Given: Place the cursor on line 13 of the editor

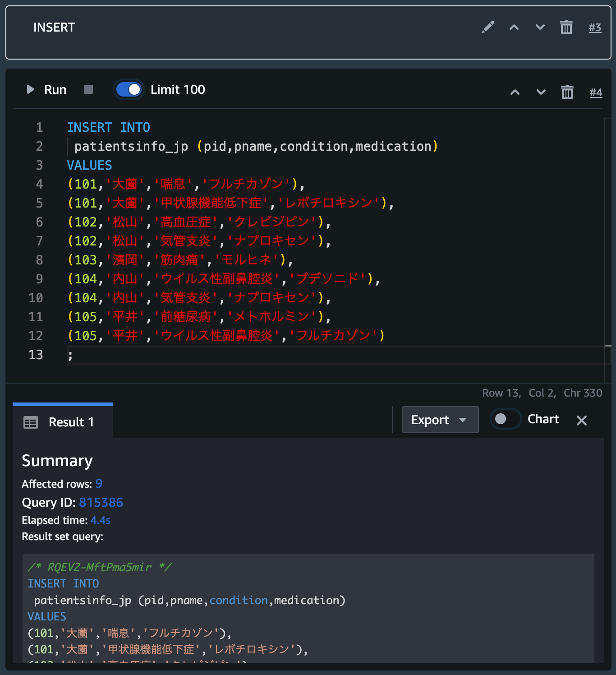Looking at the screenshot, I should [x=70, y=355].
